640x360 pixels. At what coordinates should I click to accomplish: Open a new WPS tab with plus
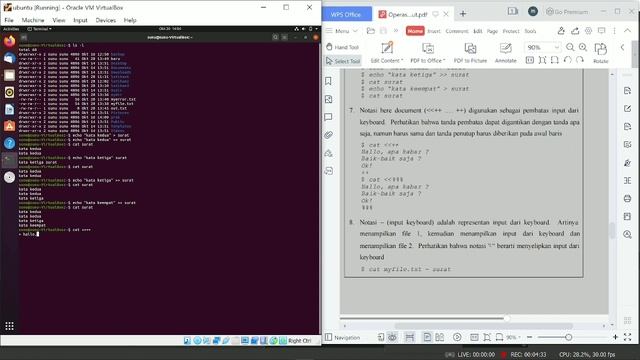click(x=463, y=14)
